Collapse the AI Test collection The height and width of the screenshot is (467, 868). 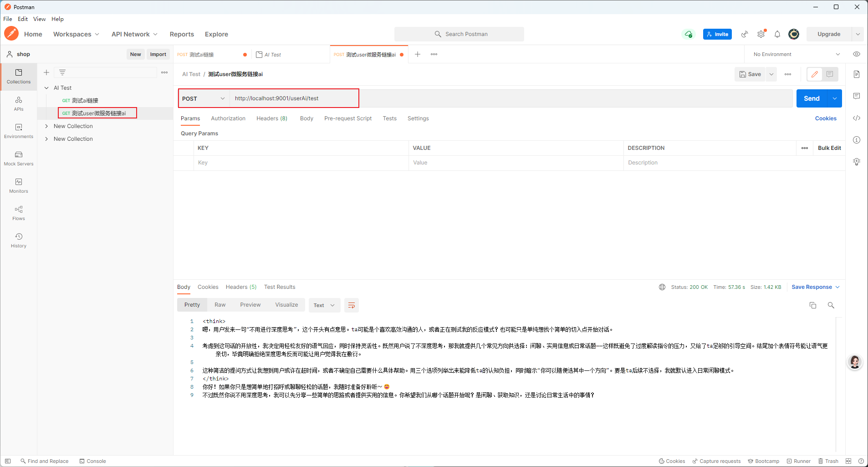pyautogui.click(x=46, y=88)
